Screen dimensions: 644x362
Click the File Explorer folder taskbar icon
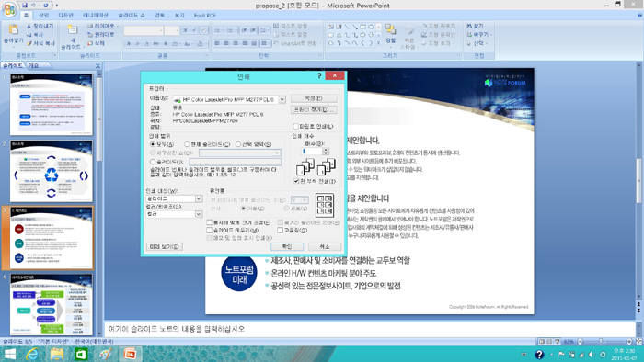pyautogui.click(x=57, y=354)
